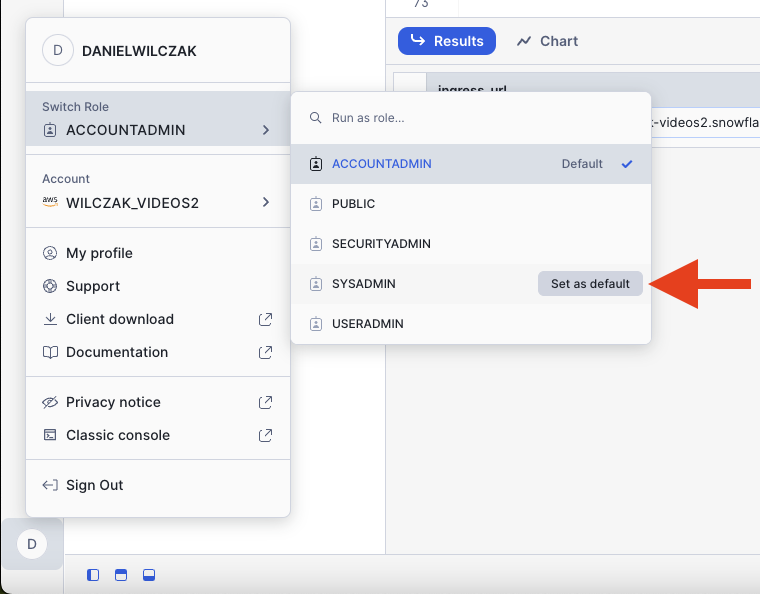Click the Results button
This screenshot has width=760, height=594.
[447, 41]
